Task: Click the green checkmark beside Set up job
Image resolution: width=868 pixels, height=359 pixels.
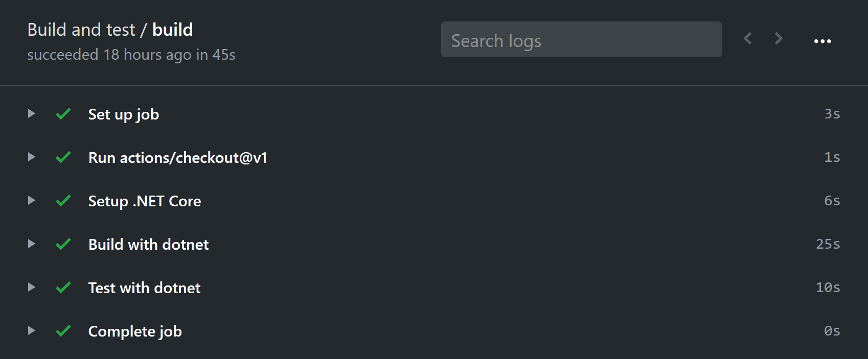Action: click(63, 114)
